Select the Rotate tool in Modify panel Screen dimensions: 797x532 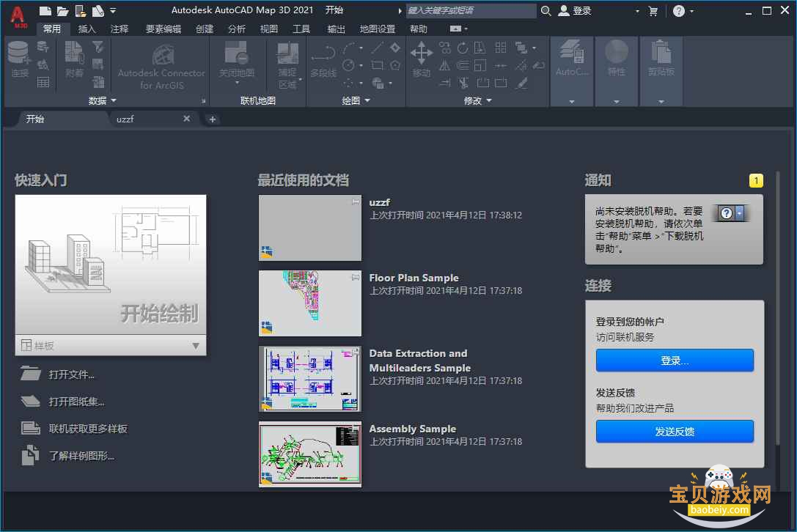pos(463,48)
